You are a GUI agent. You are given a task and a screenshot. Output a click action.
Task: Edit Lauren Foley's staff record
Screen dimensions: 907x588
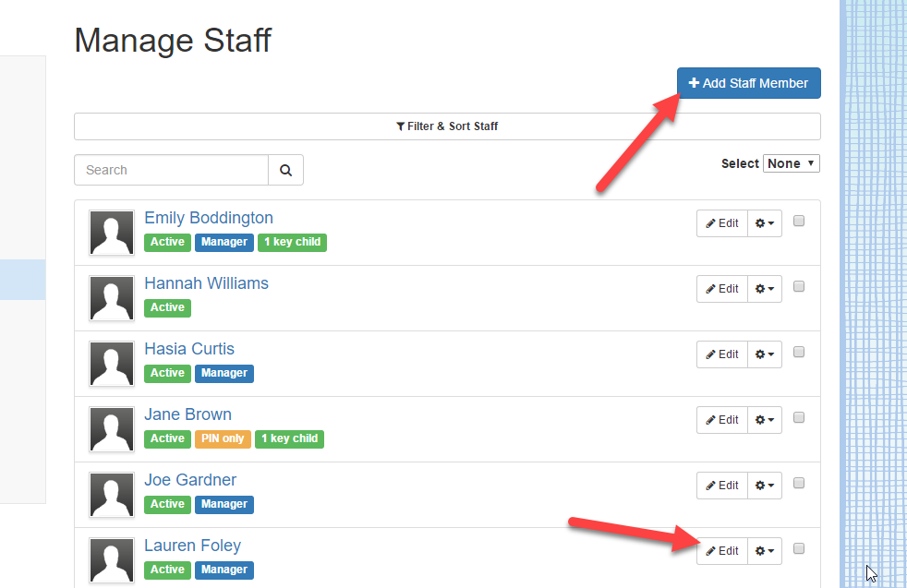(722, 551)
